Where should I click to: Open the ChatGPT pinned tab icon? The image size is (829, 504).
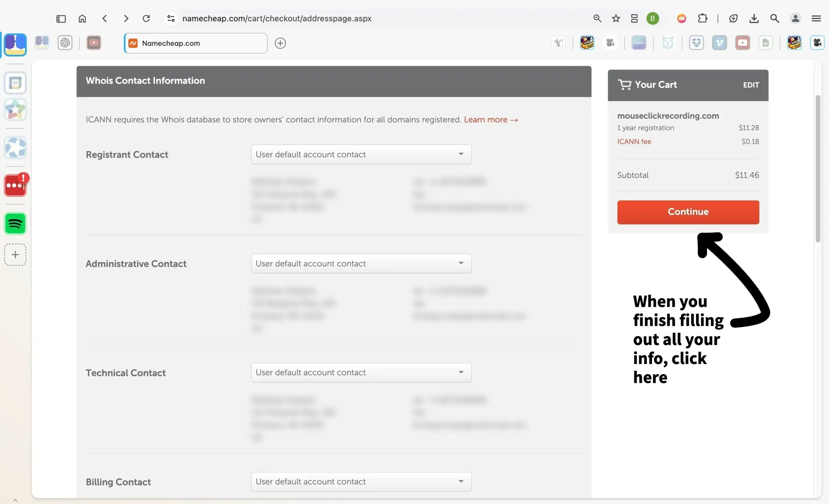click(x=65, y=43)
